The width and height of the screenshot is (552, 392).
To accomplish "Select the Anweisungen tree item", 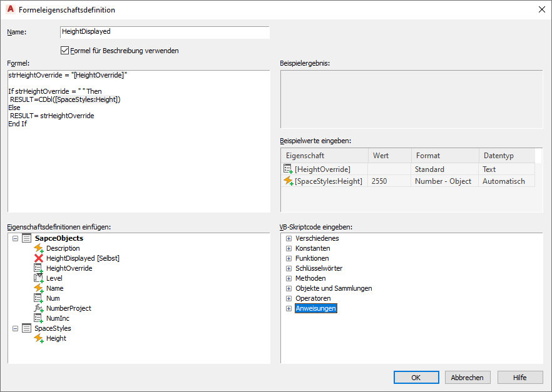I will coord(315,308).
